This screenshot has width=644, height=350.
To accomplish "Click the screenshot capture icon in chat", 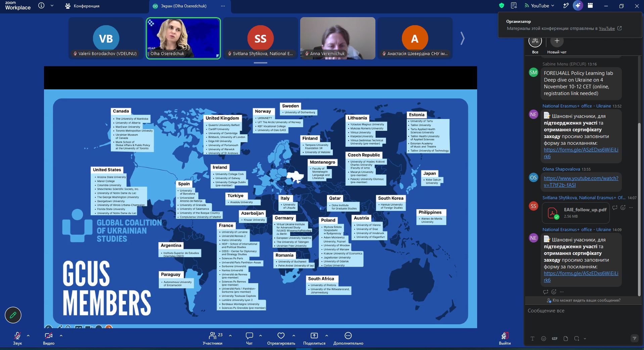I will (x=577, y=339).
